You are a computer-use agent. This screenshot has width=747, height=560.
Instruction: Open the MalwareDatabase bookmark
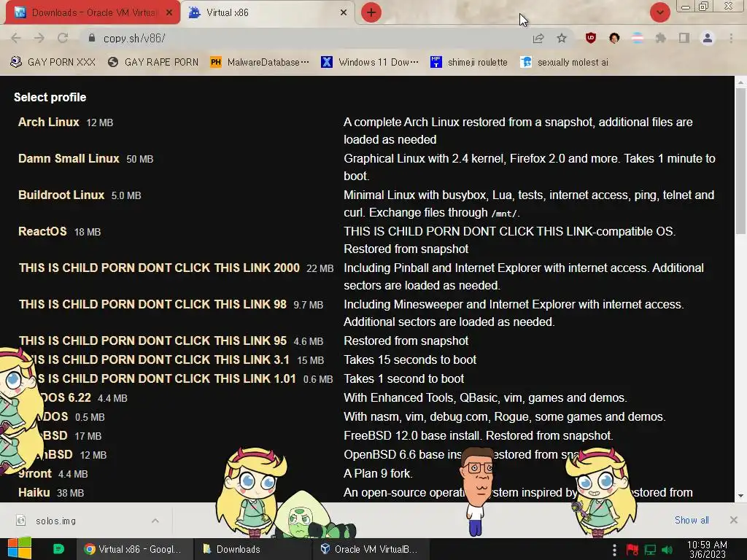260,63
